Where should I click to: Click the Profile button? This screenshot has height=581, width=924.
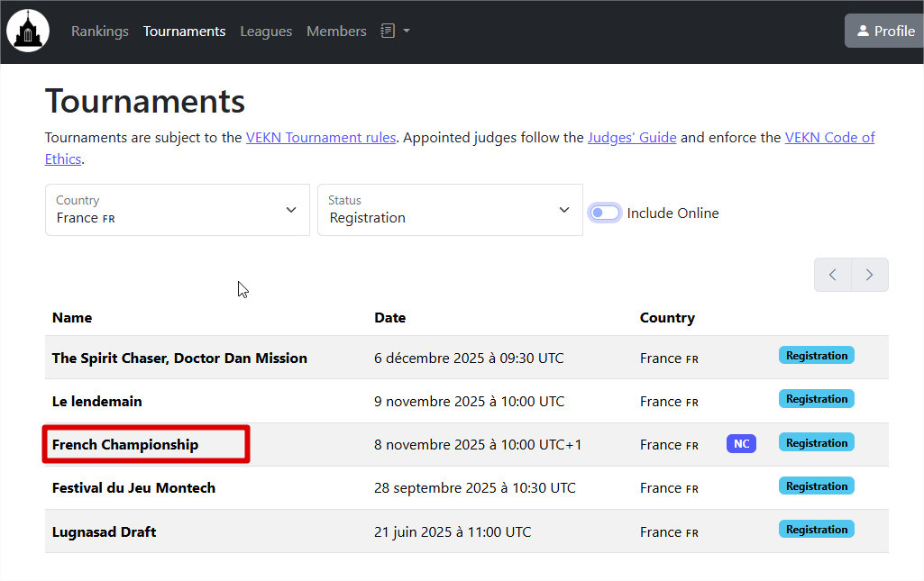click(x=884, y=32)
